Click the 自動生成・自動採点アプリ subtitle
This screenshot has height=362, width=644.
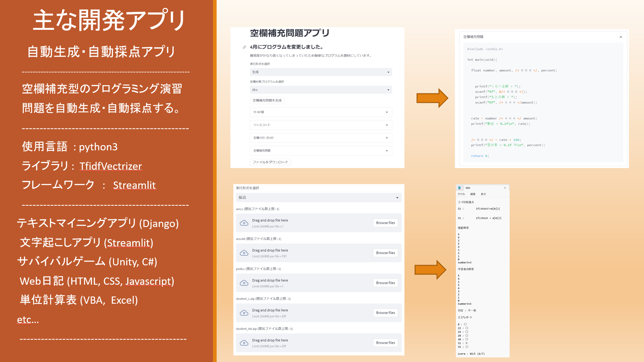point(101,52)
